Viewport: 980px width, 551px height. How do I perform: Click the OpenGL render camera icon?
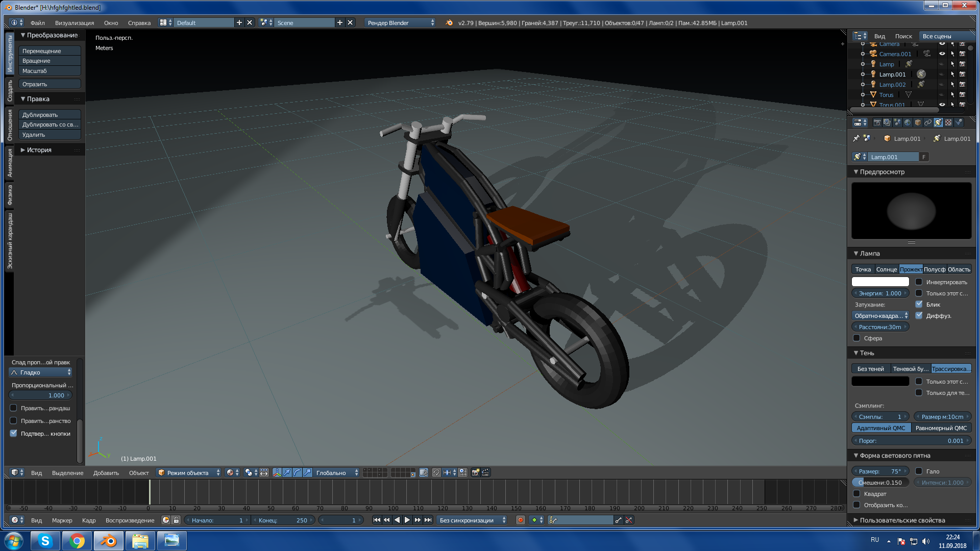pos(475,473)
